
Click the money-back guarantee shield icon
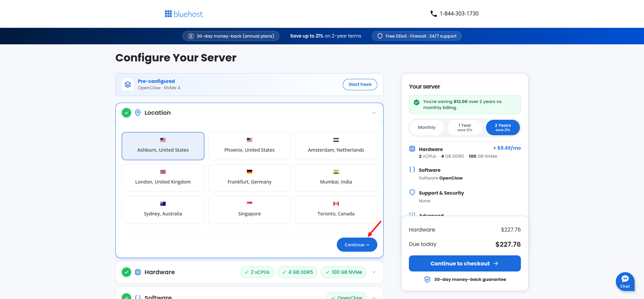pos(427,280)
